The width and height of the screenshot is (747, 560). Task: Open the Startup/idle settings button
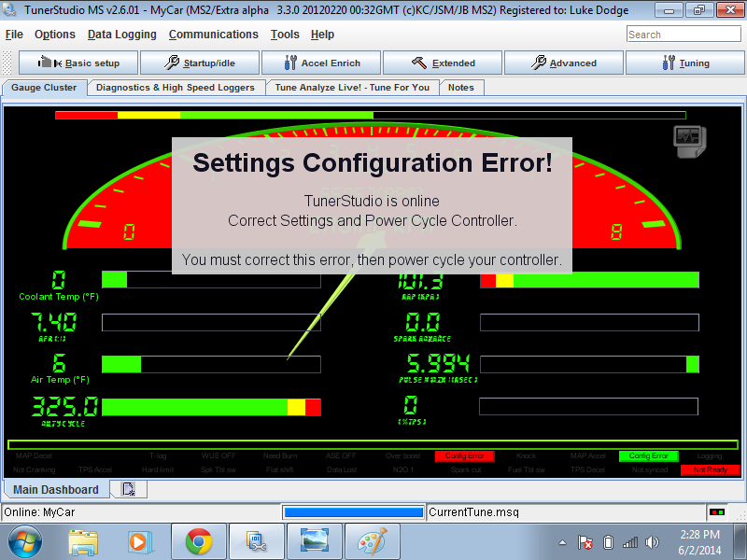[x=200, y=63]
